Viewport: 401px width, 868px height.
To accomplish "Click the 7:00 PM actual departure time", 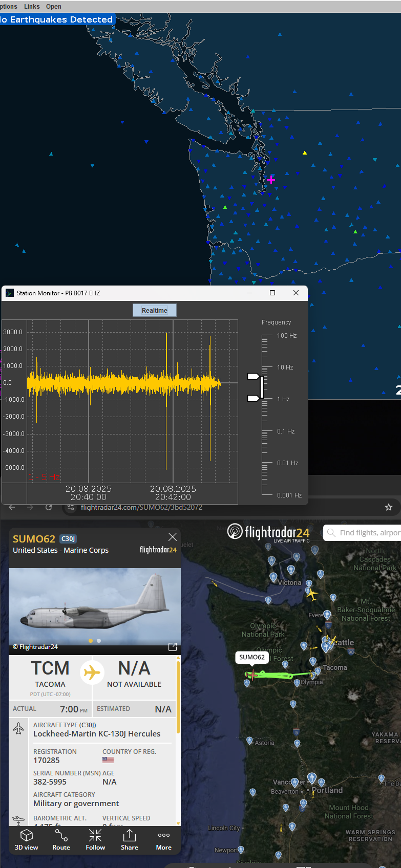I will click(74, 709).
